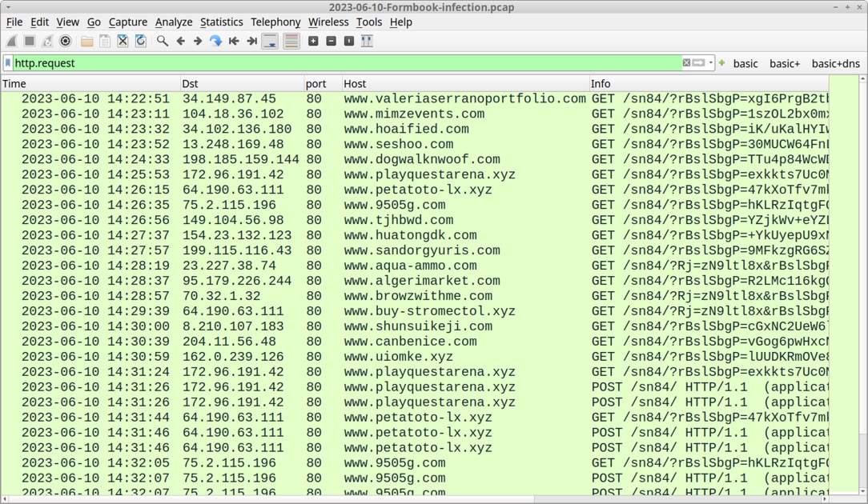Viewport: 868px width, 504px height.
Task: Open the Go menu
Action: (94, 22)
